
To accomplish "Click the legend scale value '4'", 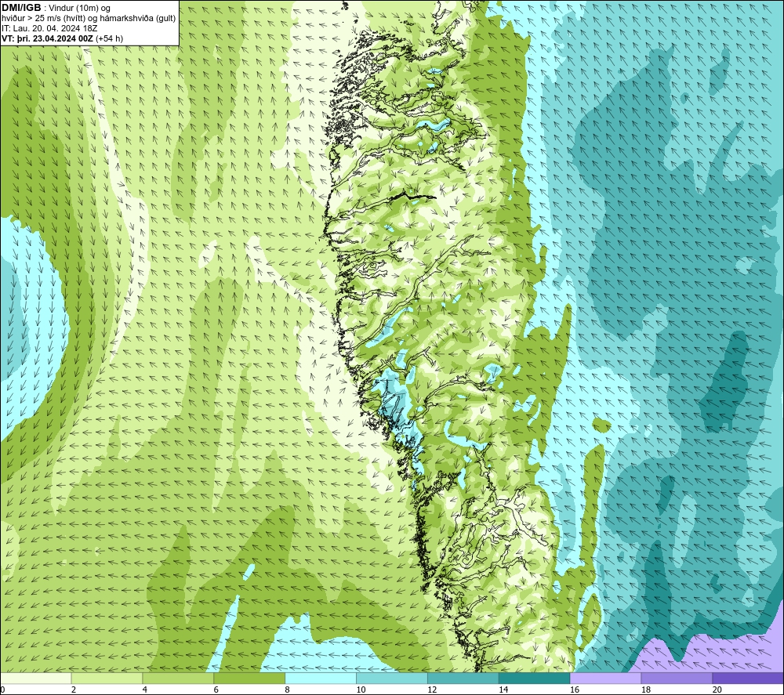I will click(145, 690).
